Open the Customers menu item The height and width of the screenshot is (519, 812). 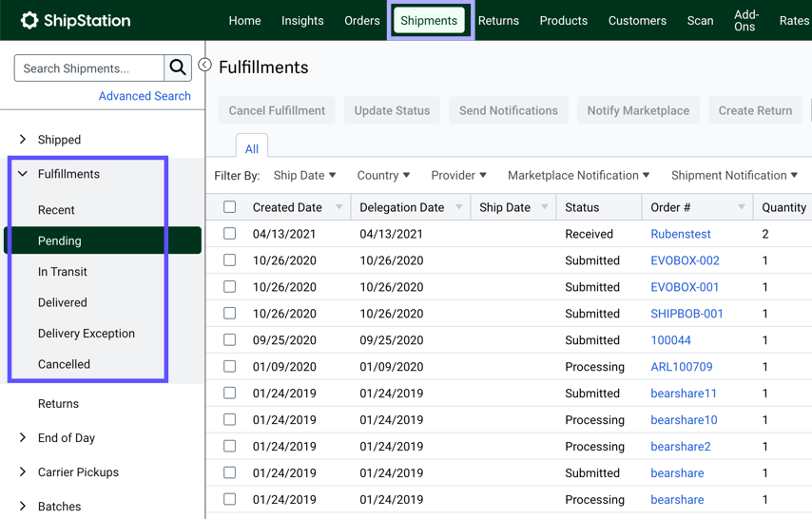[x=637, y=21]
